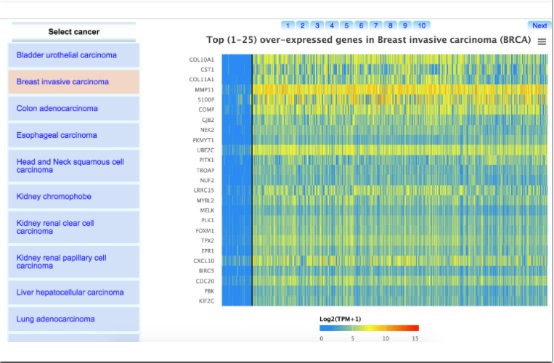Jump to results page 10
The image size is (554, 363).
[x=422, y=25]
